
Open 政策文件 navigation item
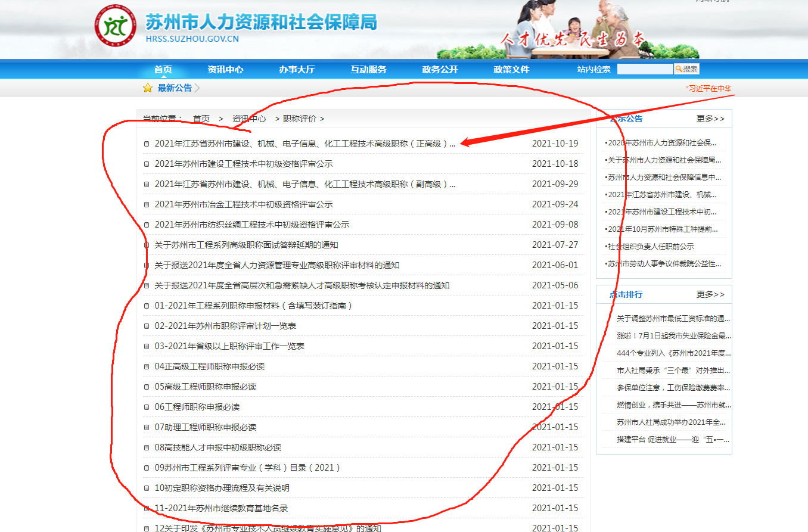tap(511, 69)
